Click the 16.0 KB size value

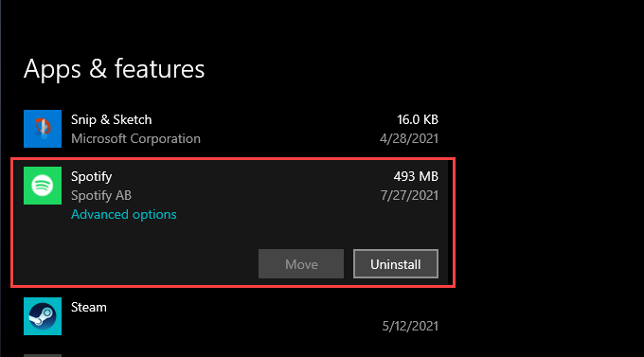tap(418, 119)
